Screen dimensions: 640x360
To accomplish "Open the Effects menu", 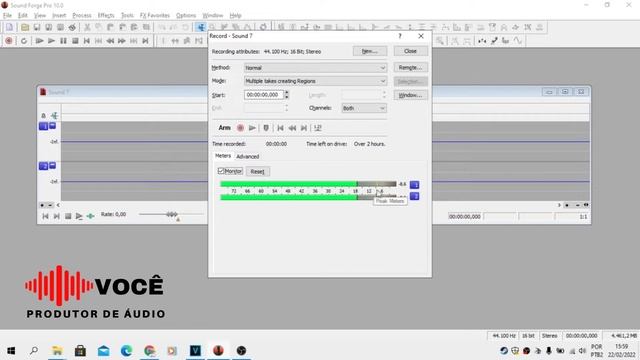I will point(106,16).
